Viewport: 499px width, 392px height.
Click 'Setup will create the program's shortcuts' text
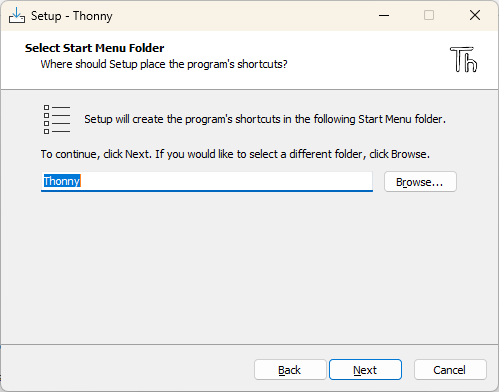point(265,119)
